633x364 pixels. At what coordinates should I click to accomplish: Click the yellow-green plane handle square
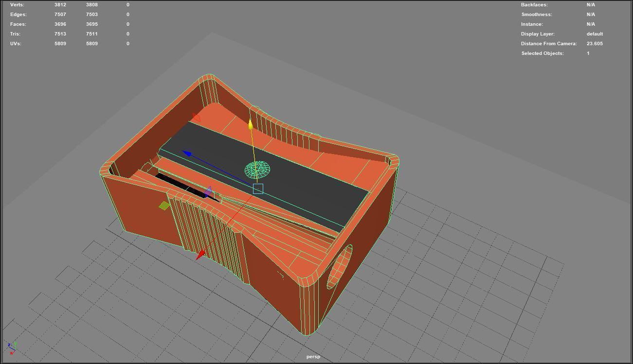164,206
